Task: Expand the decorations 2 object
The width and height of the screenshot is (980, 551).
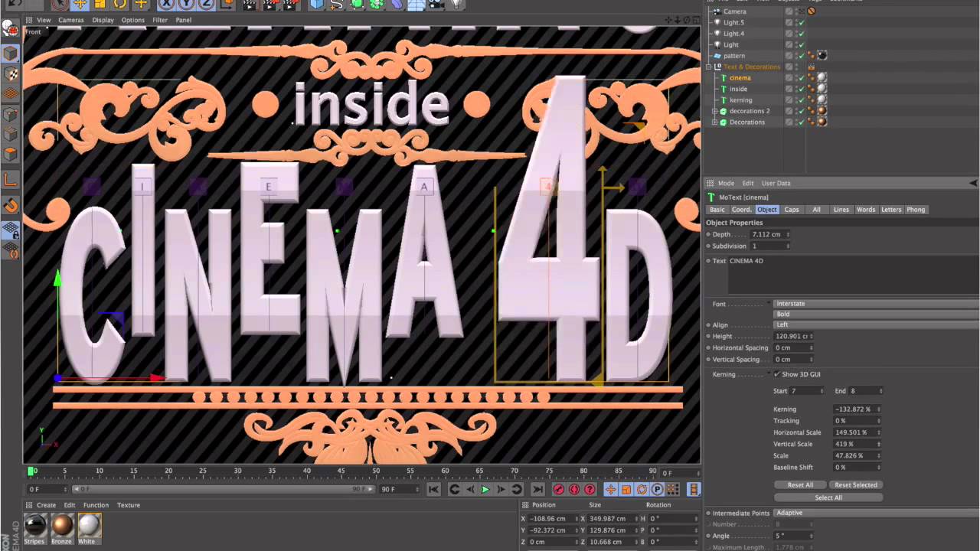Action: (715, 111)
